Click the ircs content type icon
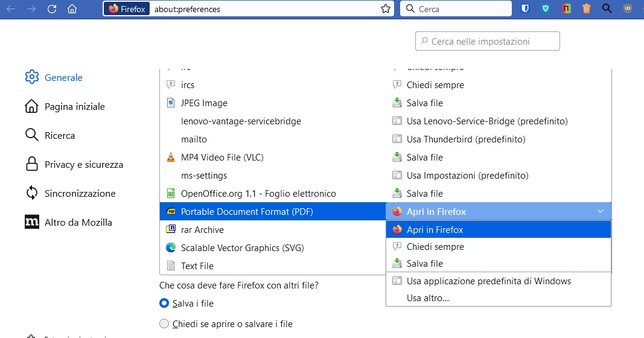This screenshot has height=338, width=644. 170,85
